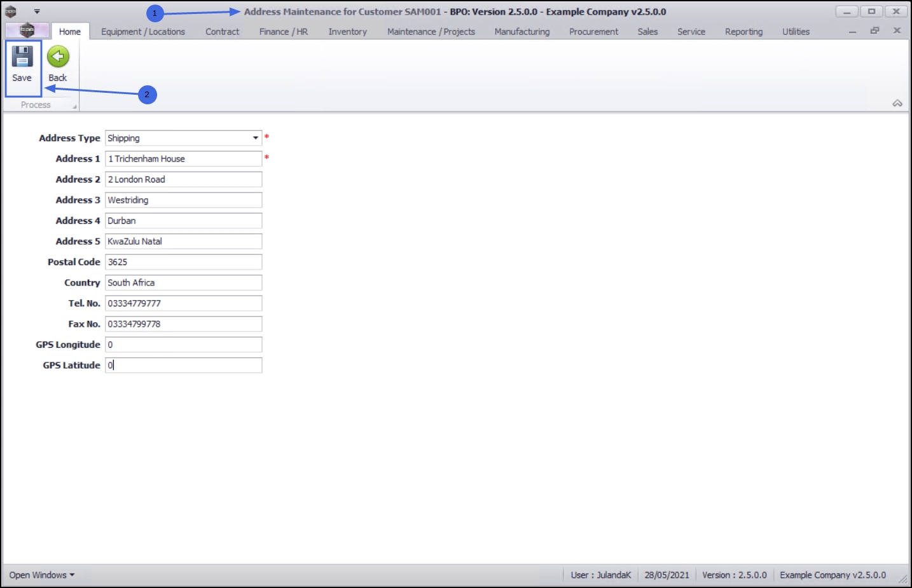Click the GPS Latitude field

(x=184, y=366)
